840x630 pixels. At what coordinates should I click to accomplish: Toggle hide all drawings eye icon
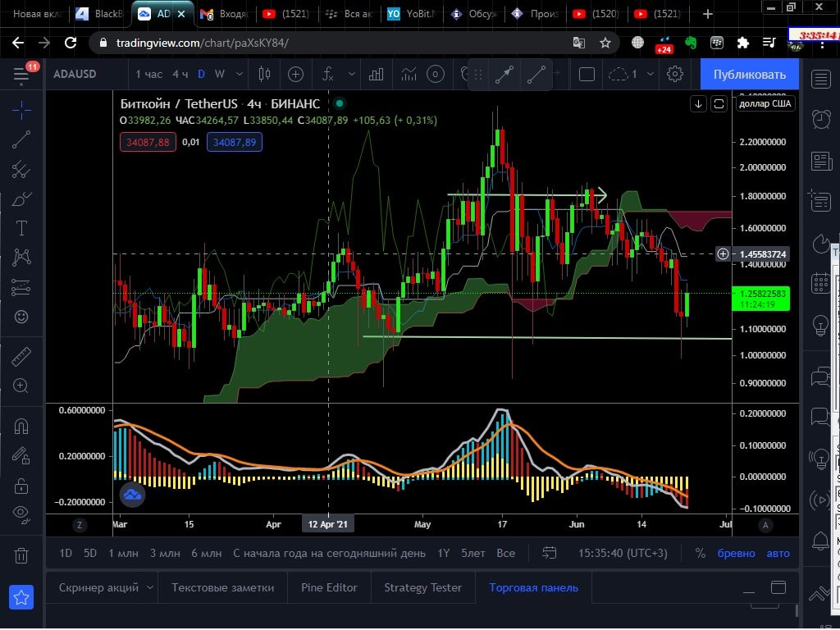pos(21,514)
